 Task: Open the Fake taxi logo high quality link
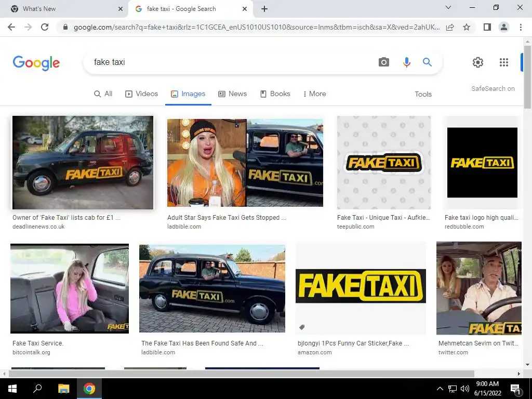482,218
